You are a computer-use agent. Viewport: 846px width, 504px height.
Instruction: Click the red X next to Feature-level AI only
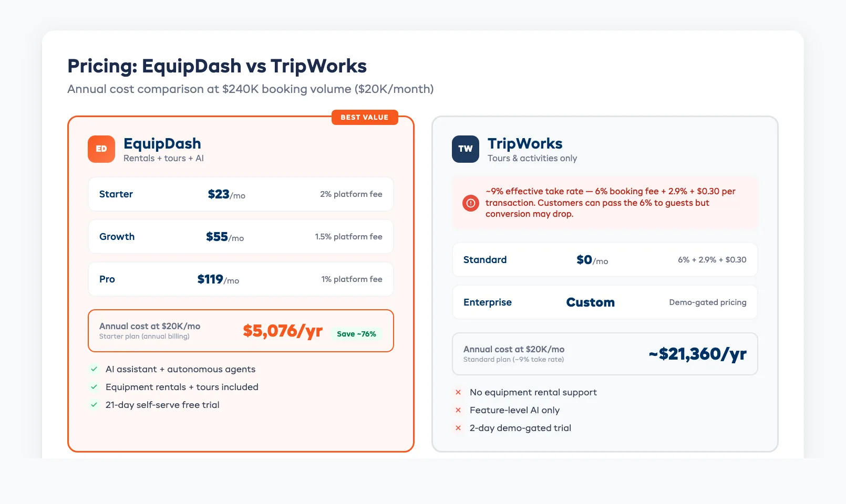[x=458, y=410]
